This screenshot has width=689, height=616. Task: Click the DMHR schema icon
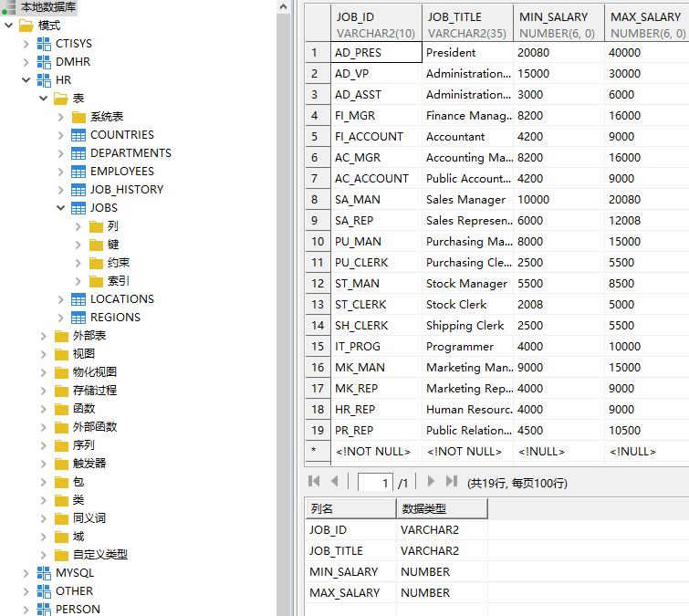pyautogui.click(x=44, y=62)
